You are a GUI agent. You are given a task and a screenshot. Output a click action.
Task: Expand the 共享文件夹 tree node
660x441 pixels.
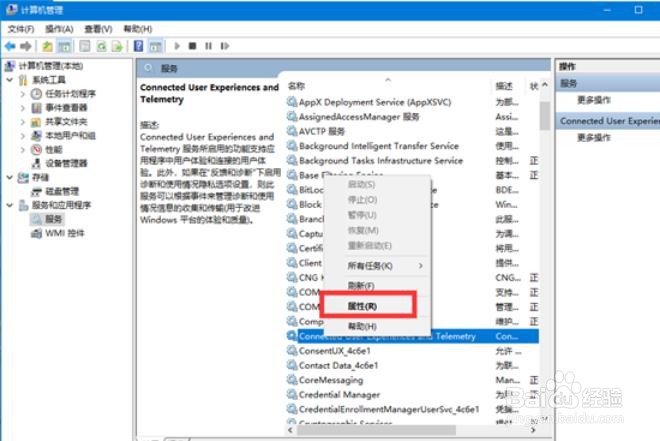coord(23,122)
